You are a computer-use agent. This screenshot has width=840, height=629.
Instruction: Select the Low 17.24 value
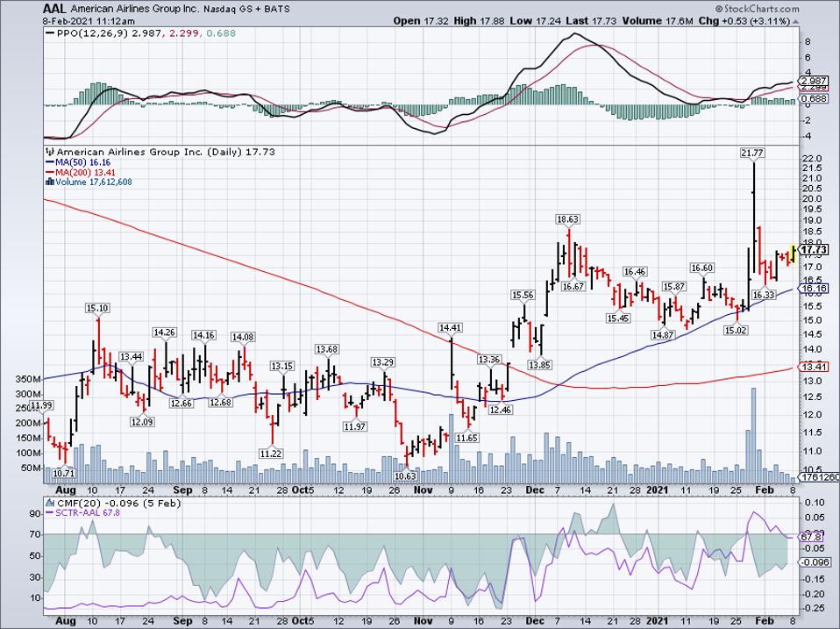point(535,21)
